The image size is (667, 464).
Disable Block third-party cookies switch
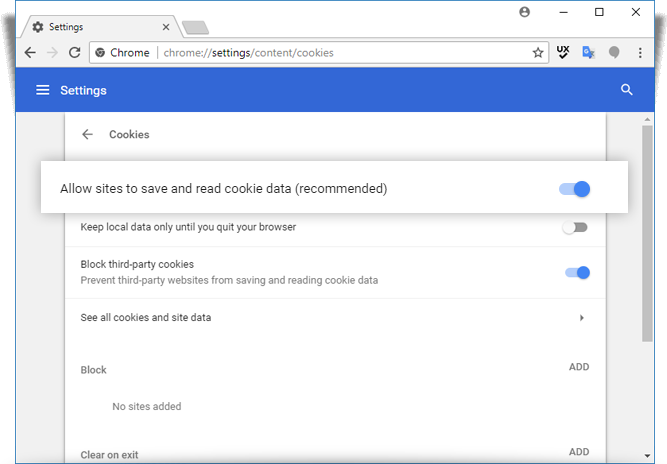pyautogui.click(x=577, y=273)
